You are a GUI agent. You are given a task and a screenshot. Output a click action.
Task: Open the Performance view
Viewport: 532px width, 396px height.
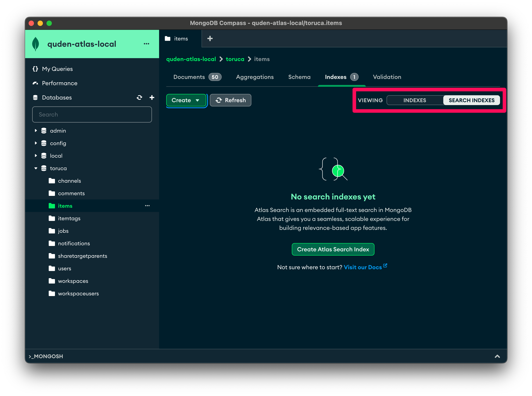59,83
